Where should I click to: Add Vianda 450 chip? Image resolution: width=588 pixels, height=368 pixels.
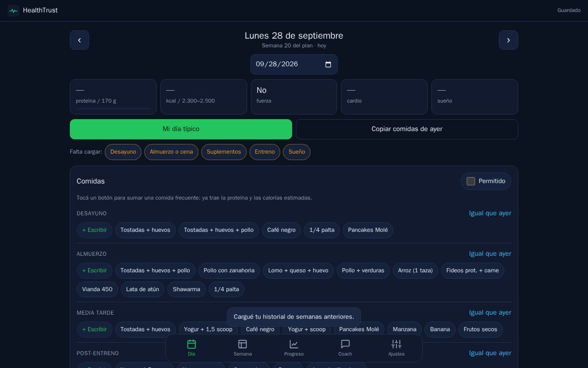pos(97,289)
